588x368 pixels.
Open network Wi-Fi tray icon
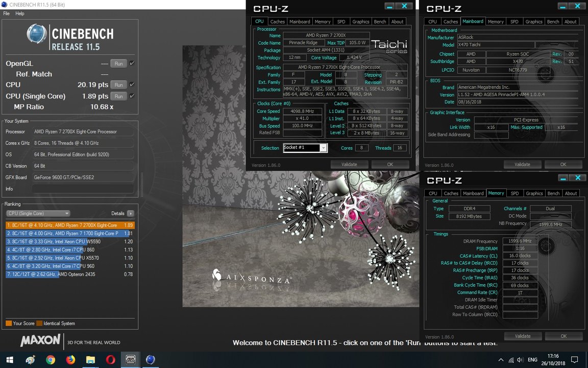click(x=511, y=360)
